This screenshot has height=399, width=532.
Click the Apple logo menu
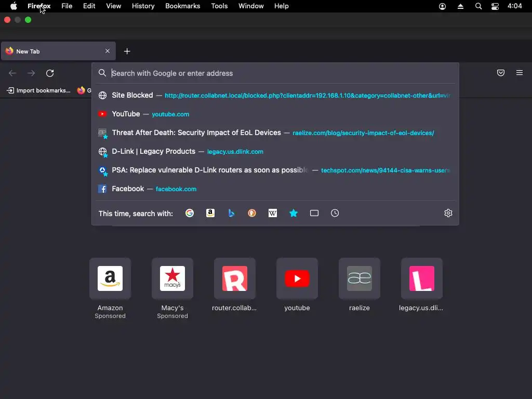14,6
